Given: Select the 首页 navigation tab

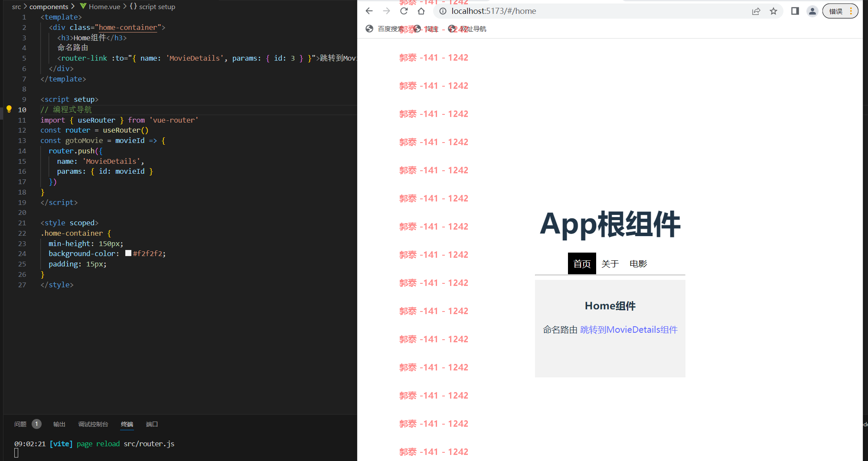Looking at the screenshot, I should click(582, 263).
